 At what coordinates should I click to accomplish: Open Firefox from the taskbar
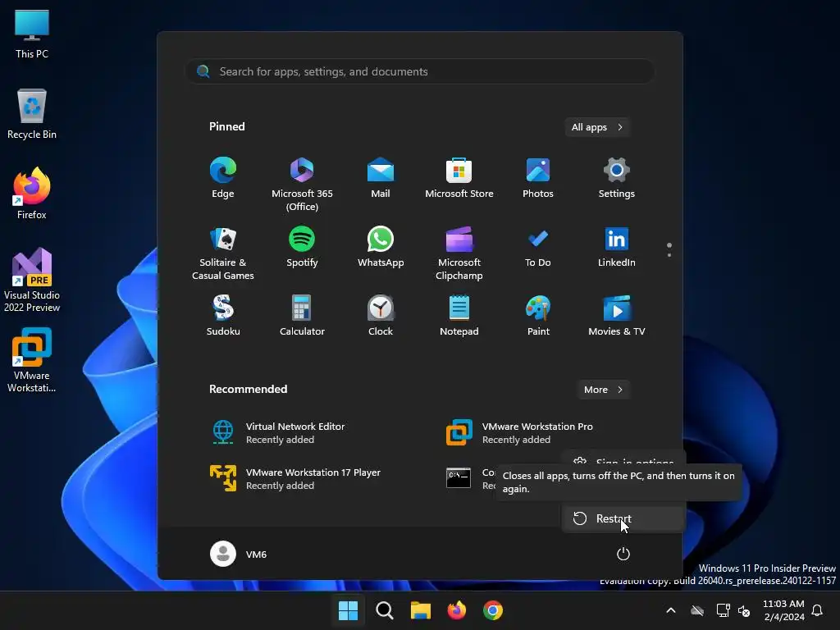456,610
